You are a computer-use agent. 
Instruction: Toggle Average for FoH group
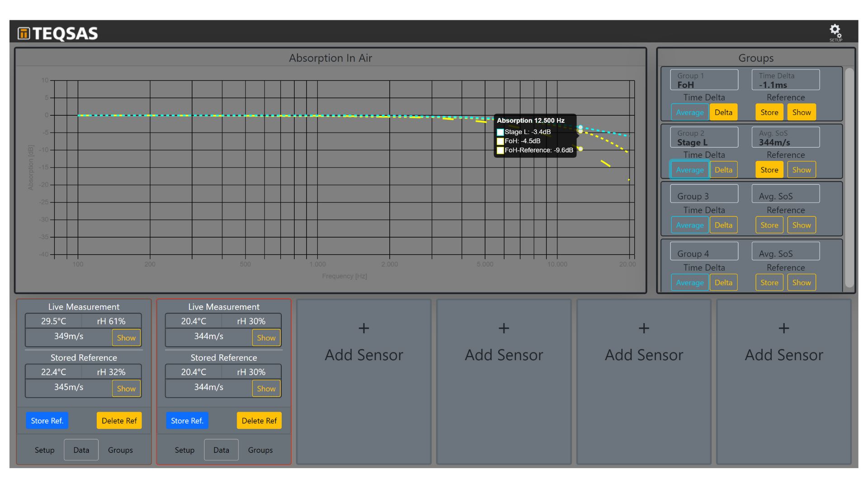(x=689, y=113)
